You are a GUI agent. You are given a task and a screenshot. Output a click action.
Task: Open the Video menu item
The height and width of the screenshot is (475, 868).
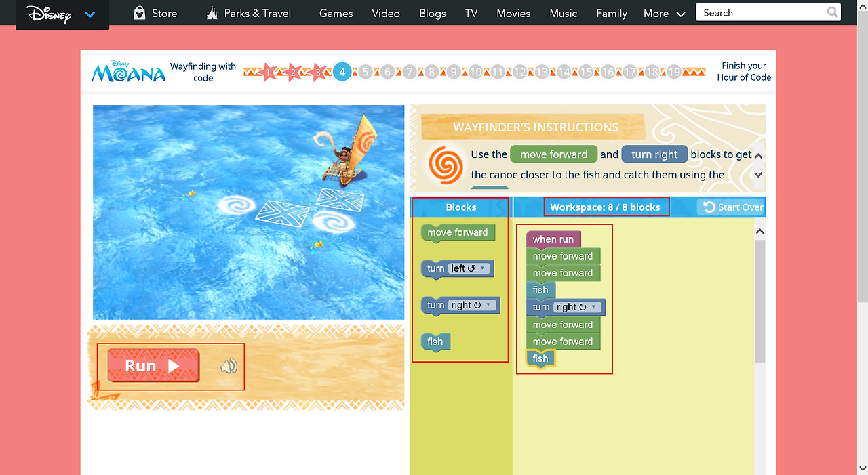[386, 13]
